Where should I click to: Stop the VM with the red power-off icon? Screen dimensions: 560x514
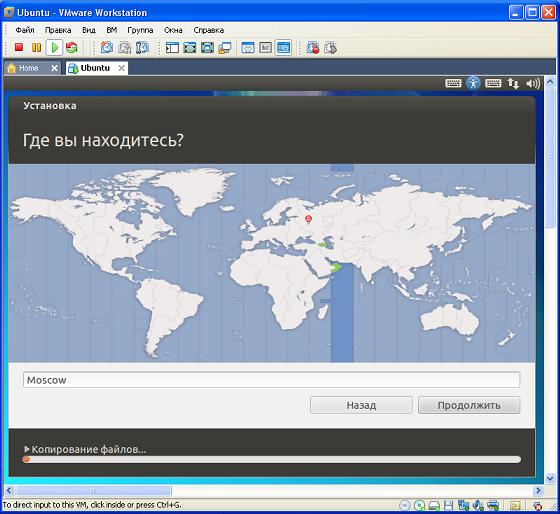click(19, 48)
